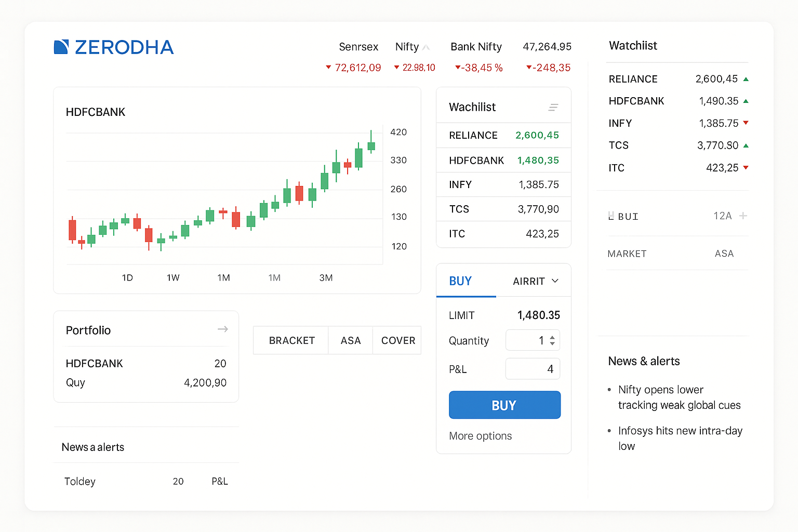This screenshot has height=532, width=798.
Task: Click the Senrsex index label
Action: tap(358, 47)
